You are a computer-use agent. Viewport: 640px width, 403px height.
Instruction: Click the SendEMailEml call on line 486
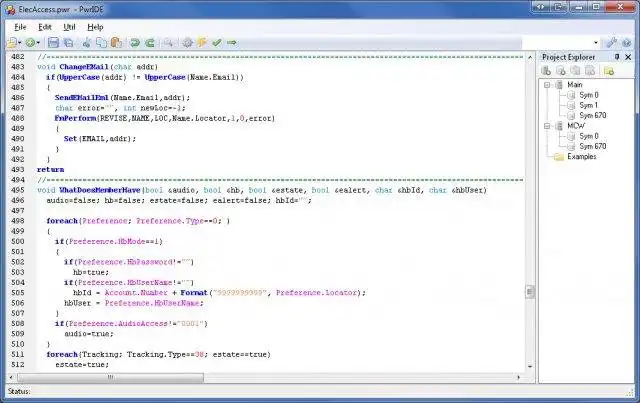pos(82,98)
